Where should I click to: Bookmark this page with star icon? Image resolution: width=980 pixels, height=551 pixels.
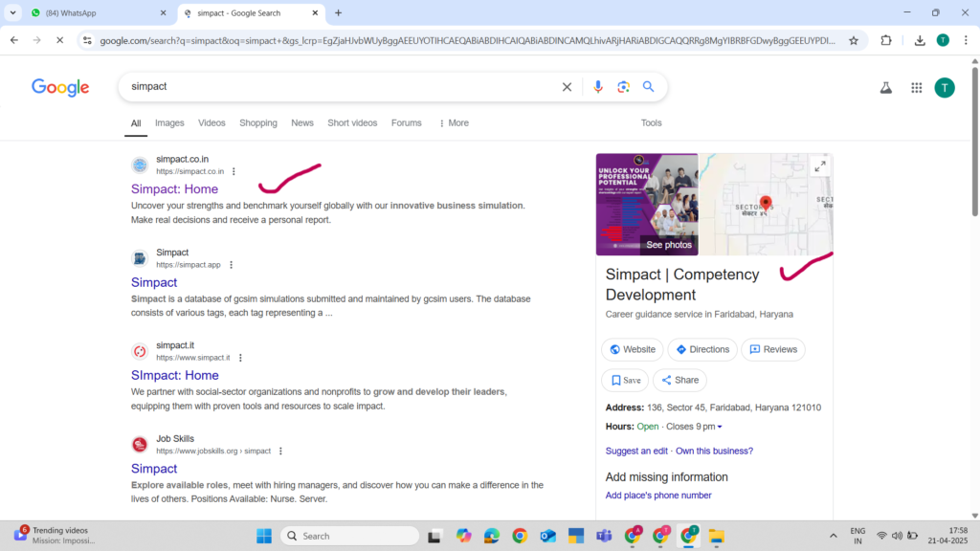(853, 40)
